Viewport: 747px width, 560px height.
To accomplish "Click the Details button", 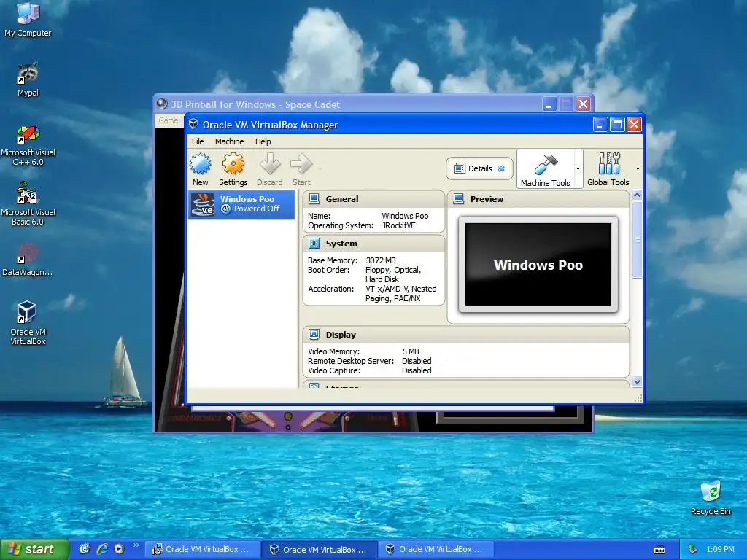I will point(479,168).
